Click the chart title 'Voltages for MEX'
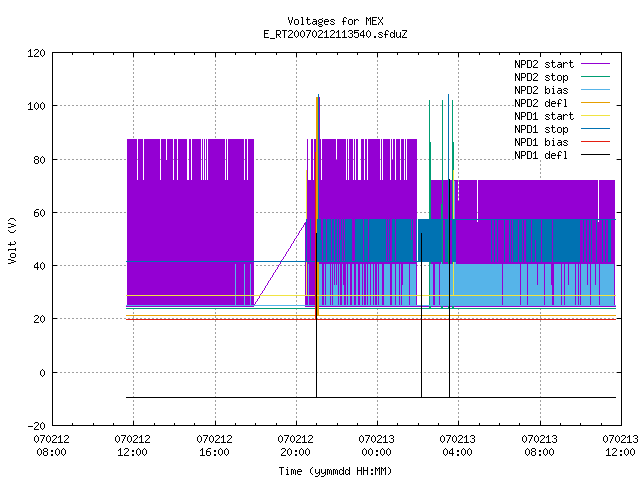The image size is (640, 480). 335,21
